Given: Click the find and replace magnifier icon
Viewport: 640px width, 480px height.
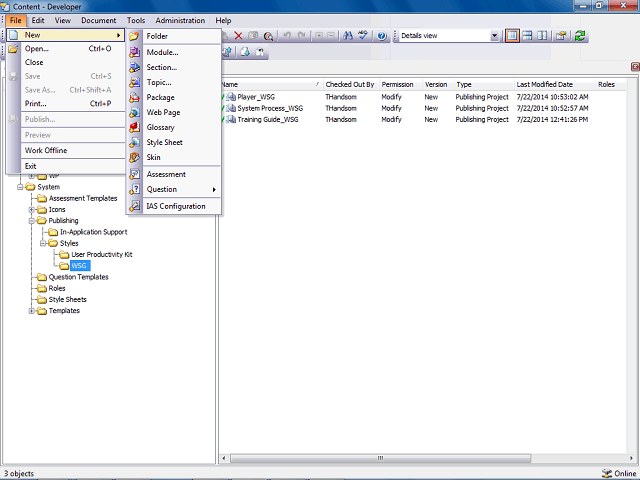Looking at the screenshot, I should pyautogui.click(x=268, y=36).
